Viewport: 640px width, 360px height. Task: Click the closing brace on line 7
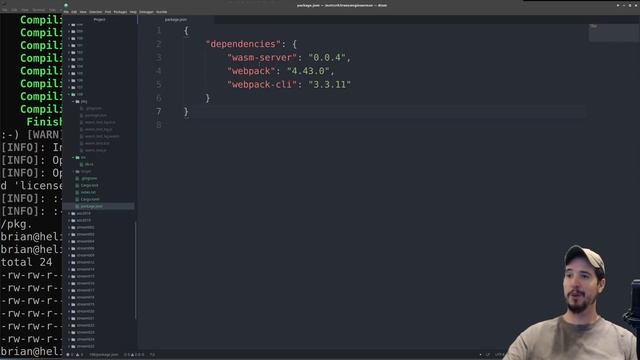[x=186, y=111]
